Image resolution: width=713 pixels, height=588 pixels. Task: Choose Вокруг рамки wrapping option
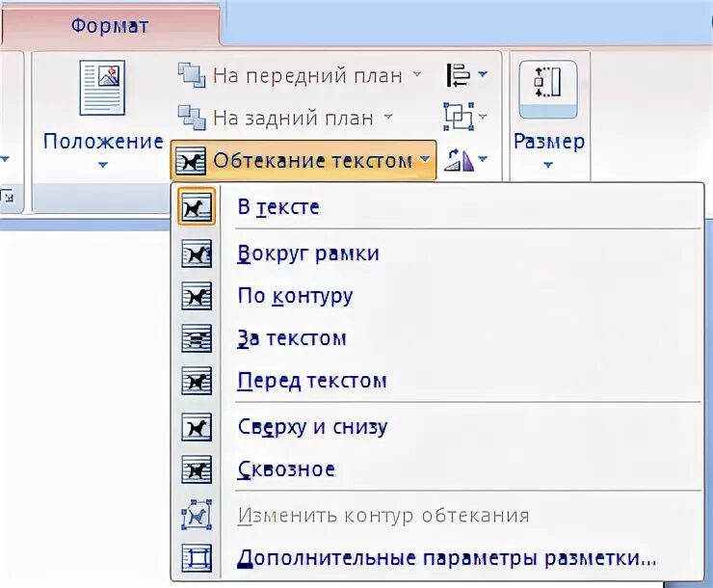click(436, 254)
